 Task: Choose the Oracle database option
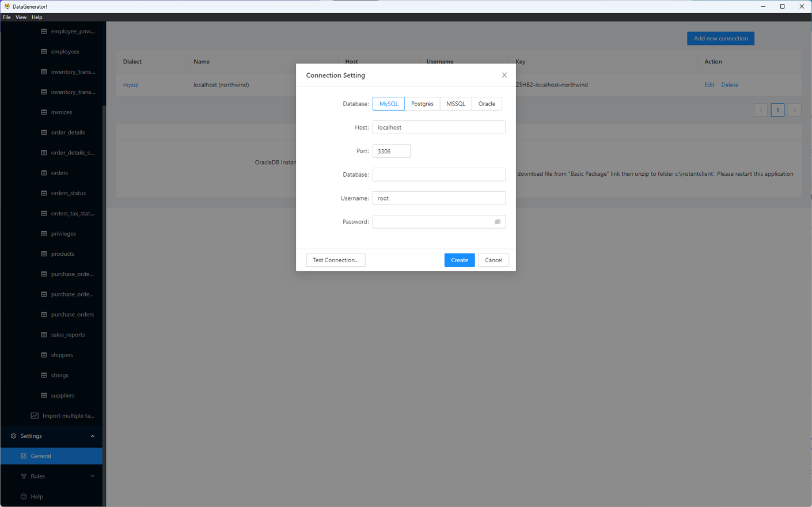(x=487, y=104)
